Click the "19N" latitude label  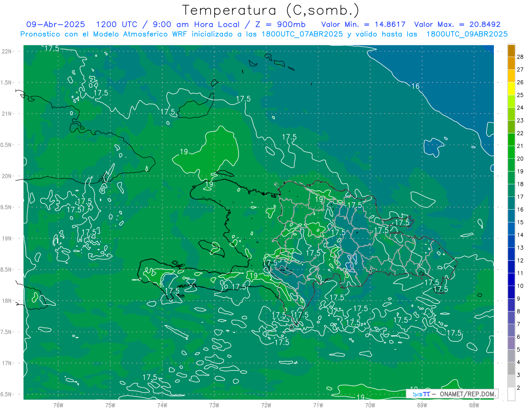(7, 239)
